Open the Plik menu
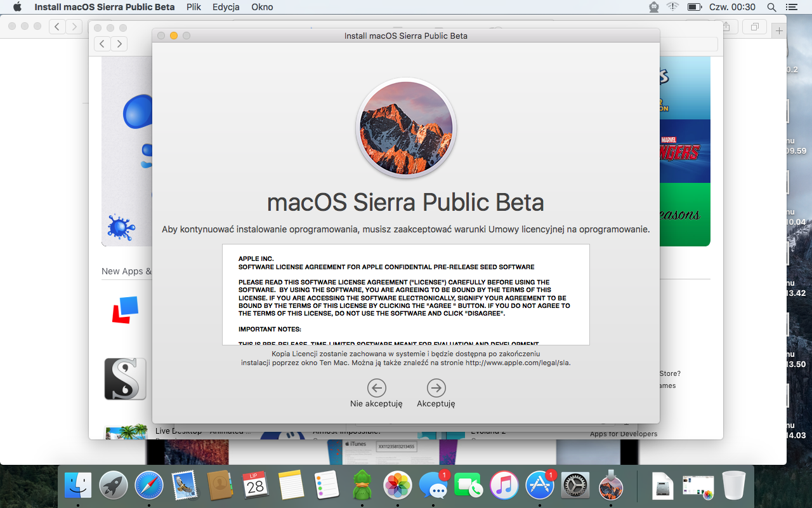 click(x=193, y=7)
